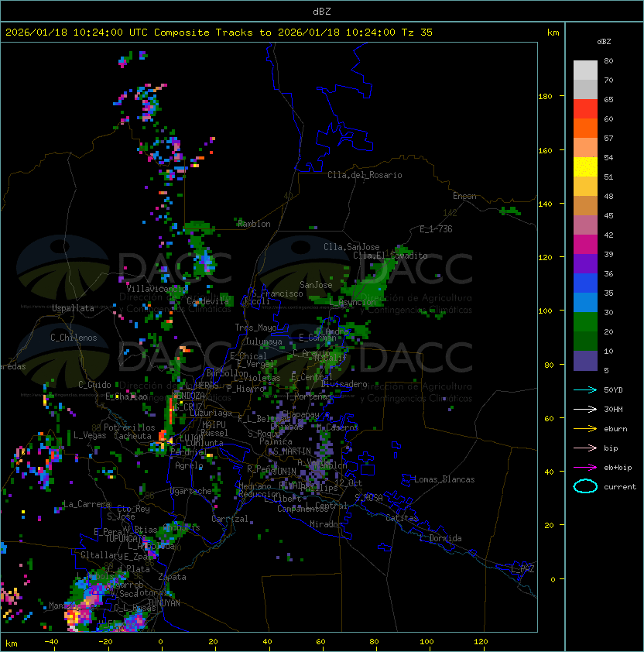Screen dimensions: 644x652
Task: Click the 'C_Guido' map label
Action: pyautogui.click(x=94, y=385)
